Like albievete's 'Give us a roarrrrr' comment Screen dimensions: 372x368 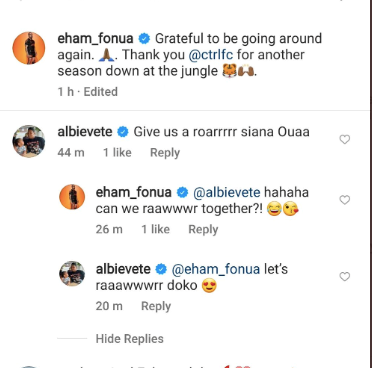click(345, 139)
